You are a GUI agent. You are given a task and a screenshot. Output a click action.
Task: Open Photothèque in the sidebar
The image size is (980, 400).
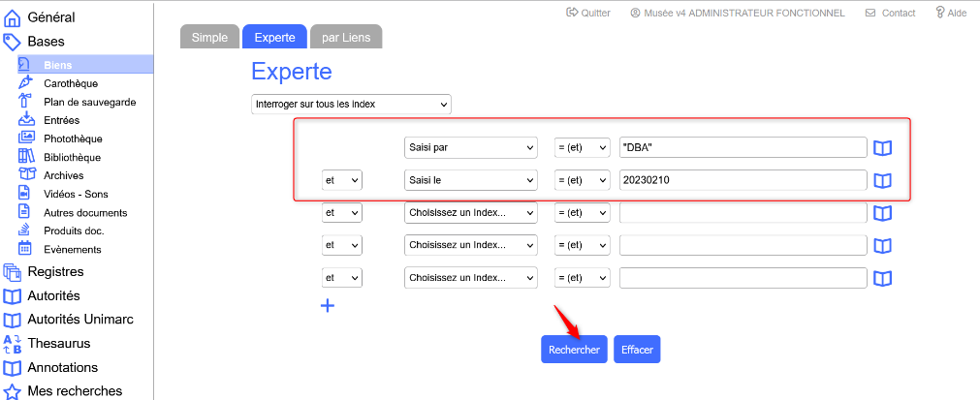pos(72,138)
